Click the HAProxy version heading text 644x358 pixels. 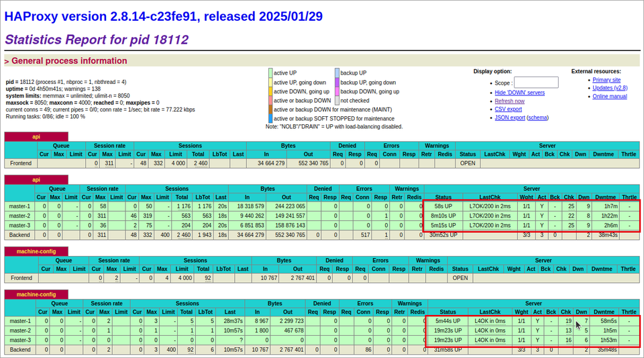click(x=164, y=16)
